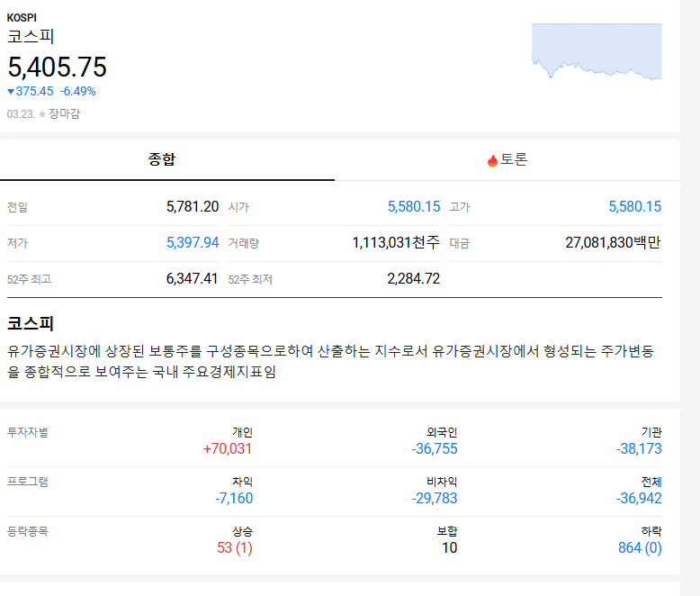Image resolution: width=700 pixels, height=596 pixels.
Task: Click the 시가 value 5,580.15
Action: 414,206
